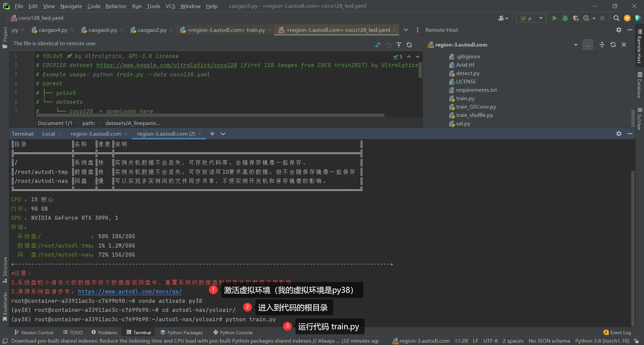Select val.py in Remote Host tree
The image size is (644, 345).
click(460, 124)
